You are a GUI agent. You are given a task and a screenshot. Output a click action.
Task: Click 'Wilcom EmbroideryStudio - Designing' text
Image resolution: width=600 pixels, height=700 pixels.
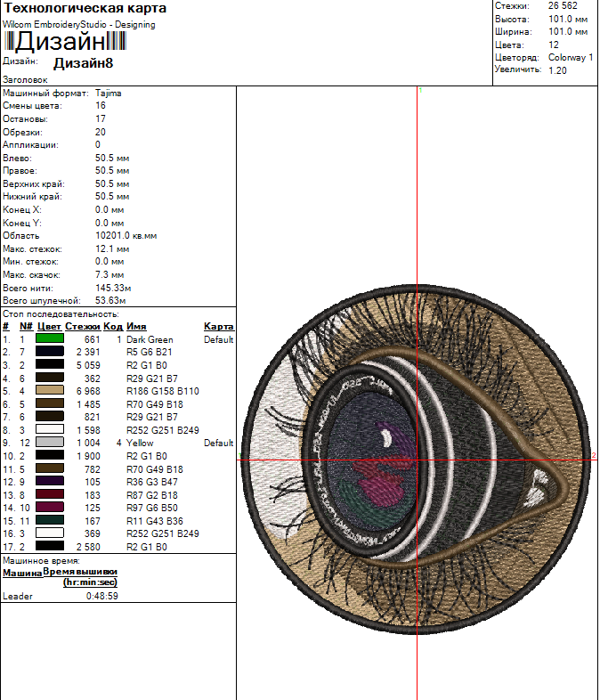79,25
